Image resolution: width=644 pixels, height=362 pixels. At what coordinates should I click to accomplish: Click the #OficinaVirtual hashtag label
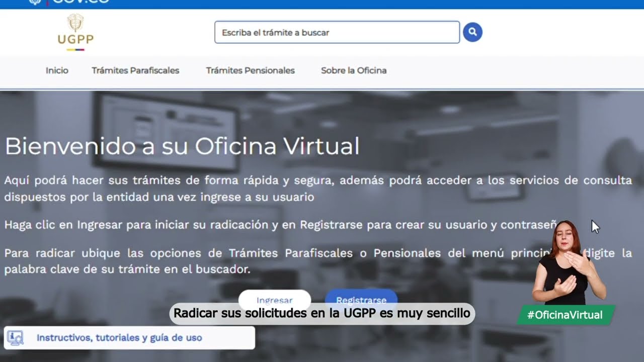tap(565, 315)
